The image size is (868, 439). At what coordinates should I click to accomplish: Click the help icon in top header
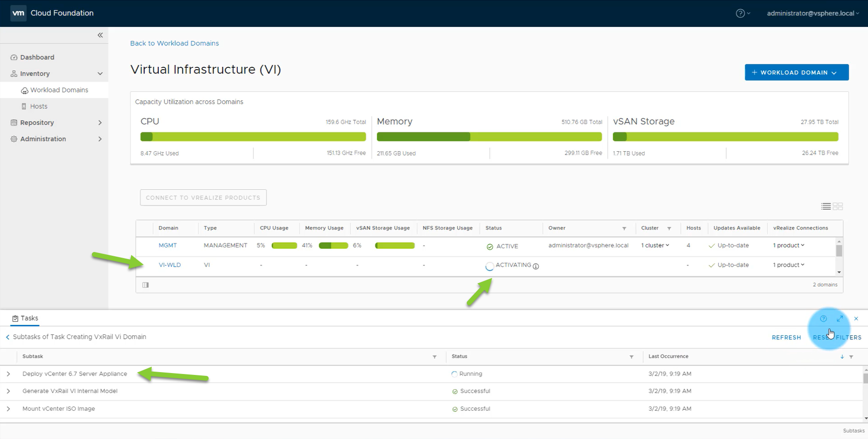click(740, 13)
